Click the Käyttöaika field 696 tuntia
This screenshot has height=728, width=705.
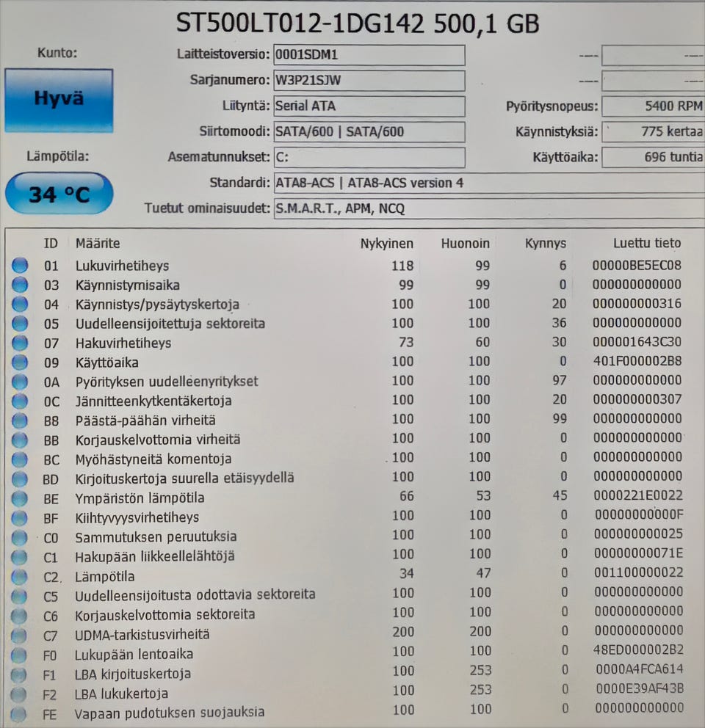[654, 157]
